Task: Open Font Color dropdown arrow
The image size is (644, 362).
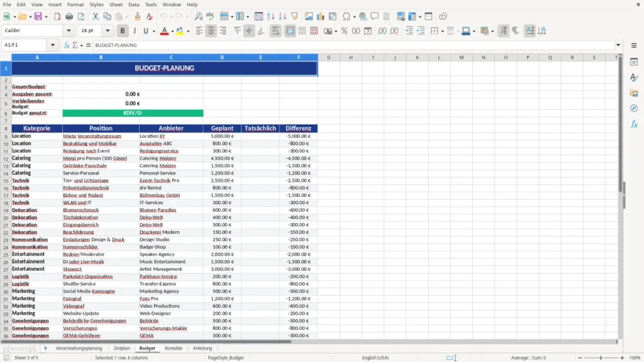Action: (x=172, y=31)
